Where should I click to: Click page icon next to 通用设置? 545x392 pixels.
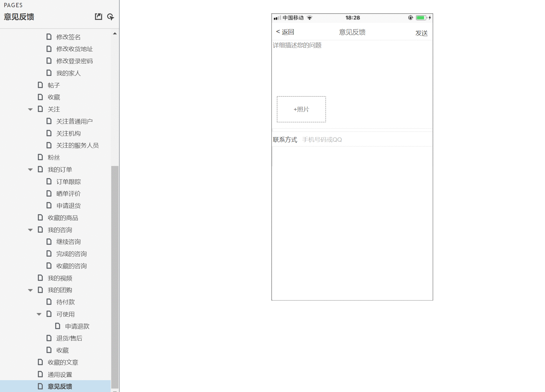[40, 374]
